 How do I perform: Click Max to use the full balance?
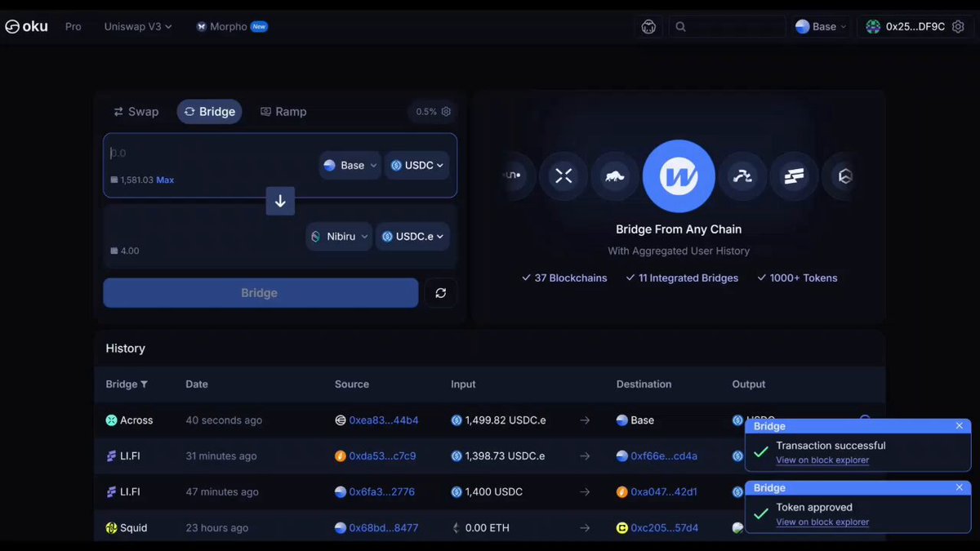click(x=165, y=180)
